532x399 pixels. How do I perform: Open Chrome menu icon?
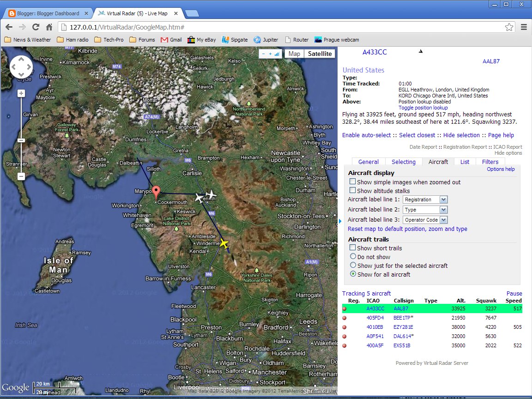(524, 27)
